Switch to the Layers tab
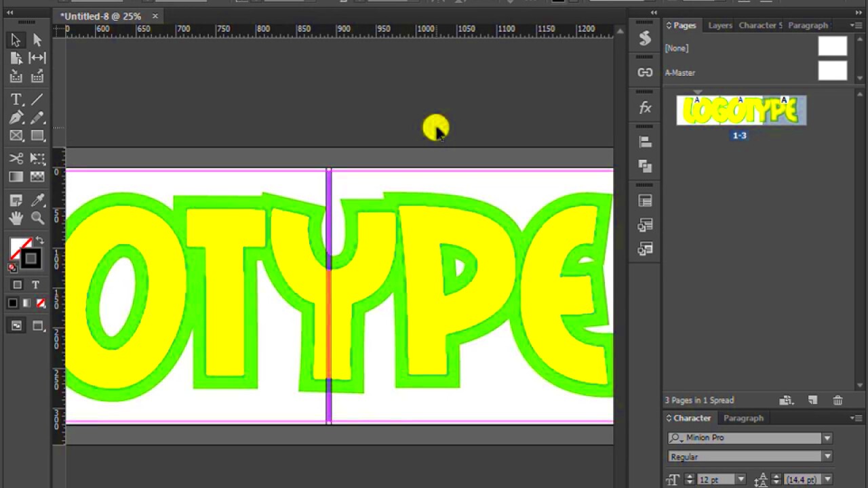The width and height of the screenshot is (868, 488). [719, 25]
